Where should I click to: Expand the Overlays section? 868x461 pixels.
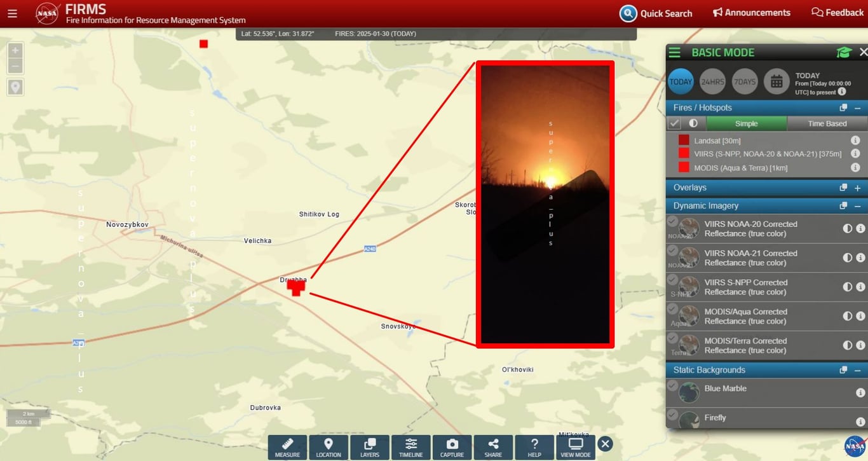pos(857,188)
